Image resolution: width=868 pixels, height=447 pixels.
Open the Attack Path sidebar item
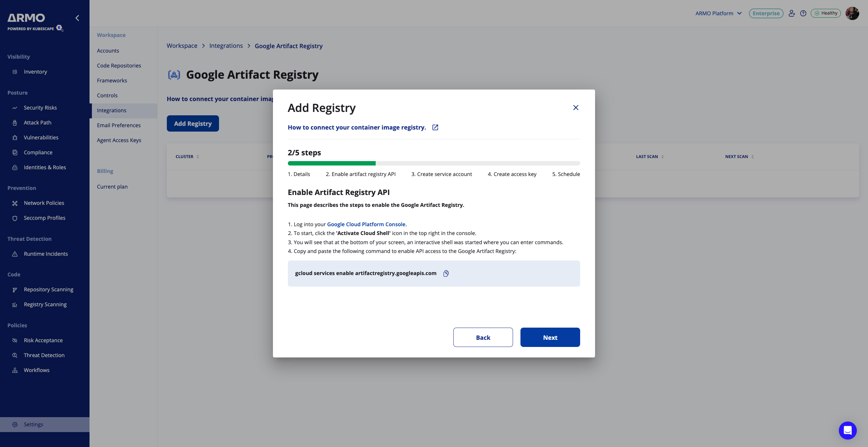37,122
